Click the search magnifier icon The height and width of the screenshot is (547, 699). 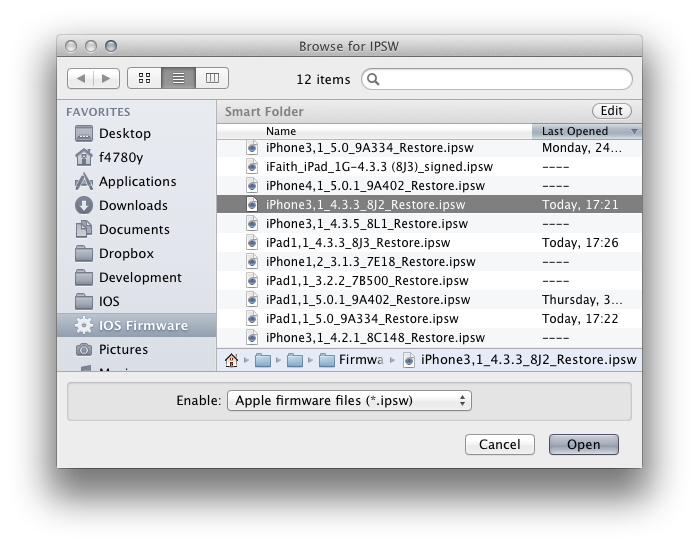pyautogui.click(x=373, y=79)
